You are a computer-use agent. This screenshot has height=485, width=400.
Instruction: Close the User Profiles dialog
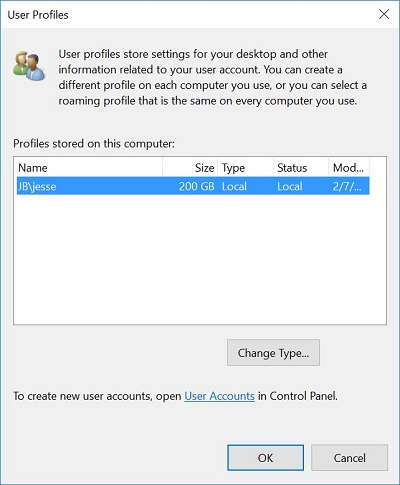(384, 14)
